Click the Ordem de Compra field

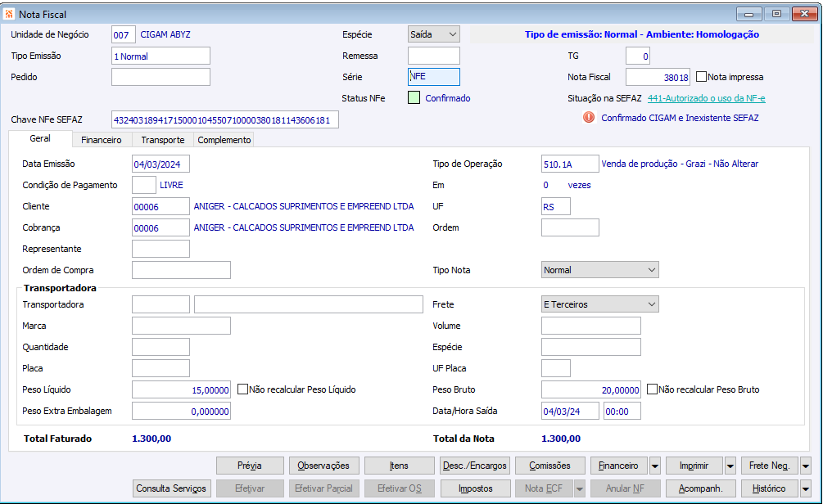(x=181, y=269)
